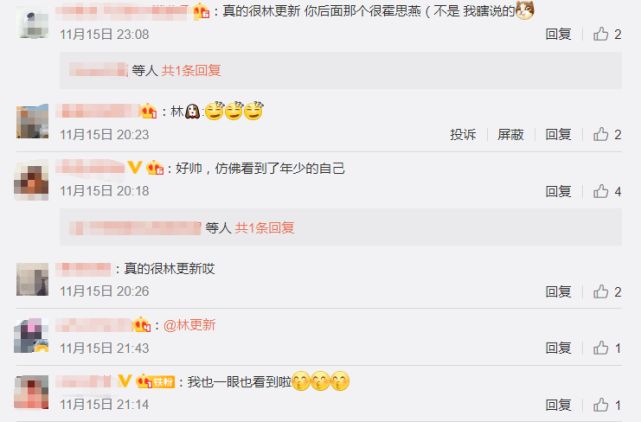Expand 共1条回复 under the 好帅 comment
This screenshot has height=422, width=641.
(265, 228)
